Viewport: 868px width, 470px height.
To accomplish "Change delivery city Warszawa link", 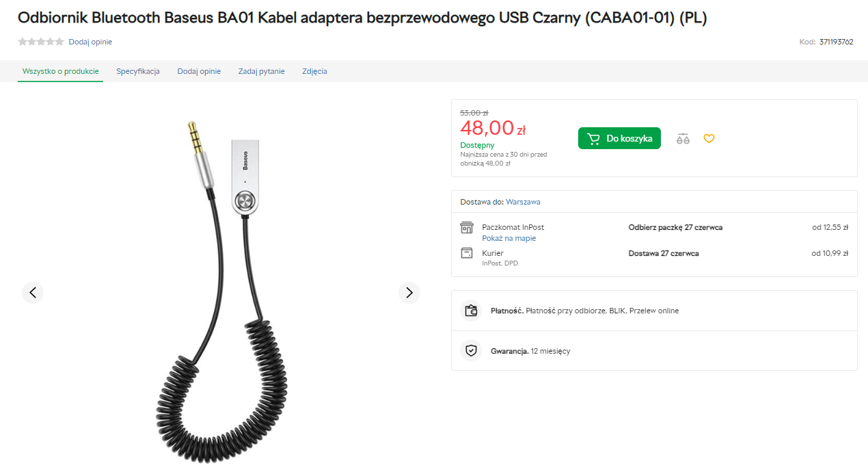I will click(x=523, y=202).
